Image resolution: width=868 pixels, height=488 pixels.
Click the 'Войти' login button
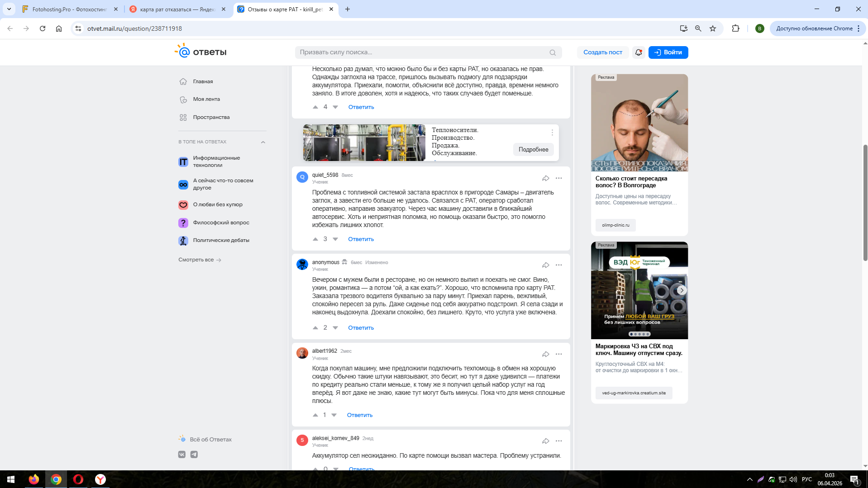(x=668, y=52)
